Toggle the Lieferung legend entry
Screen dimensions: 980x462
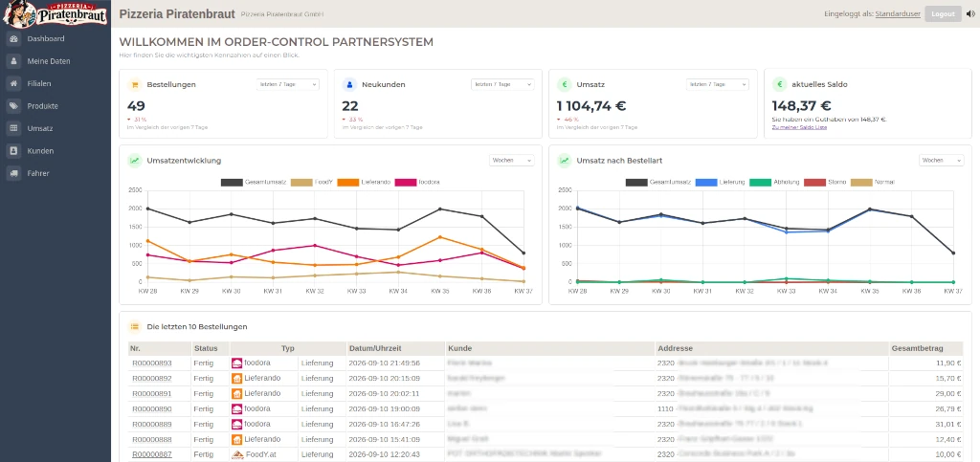721,183
